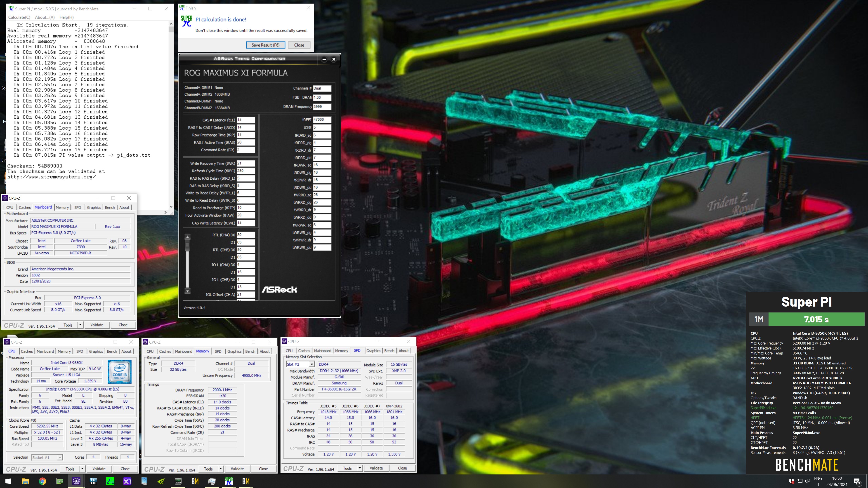The height and width of the screenshot is (488, 868).
Task: Switch to SPD tab in CPU-Z CPU window
Action: [80, 351]
